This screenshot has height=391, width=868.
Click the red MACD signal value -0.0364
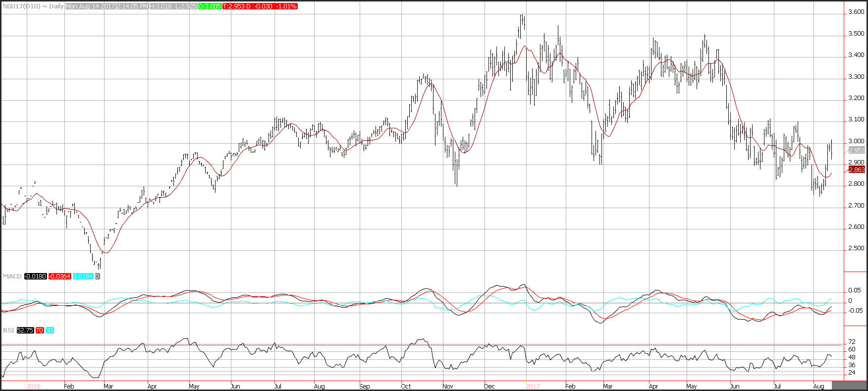(59, 276)
